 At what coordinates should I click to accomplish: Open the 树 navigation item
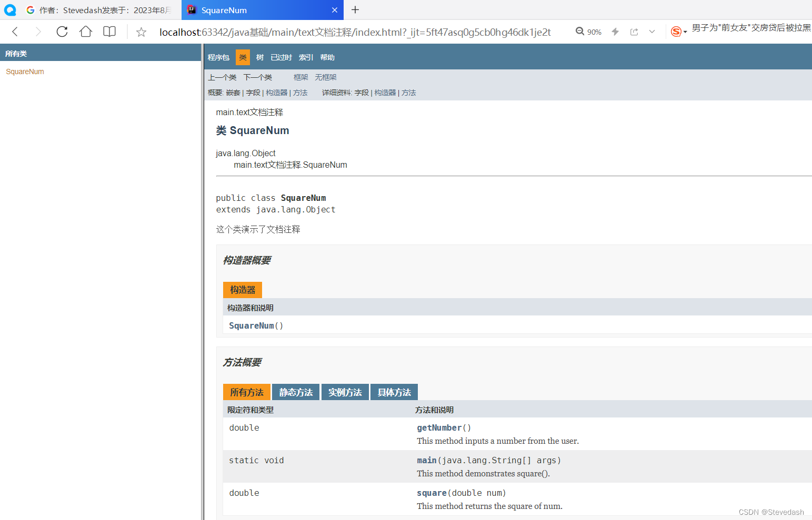(x=259, y=57)
